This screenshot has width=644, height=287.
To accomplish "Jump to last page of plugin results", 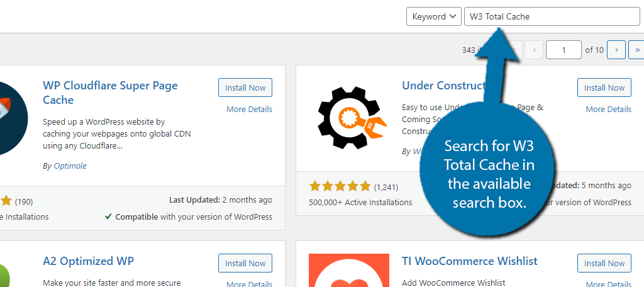I will point(636,50).
